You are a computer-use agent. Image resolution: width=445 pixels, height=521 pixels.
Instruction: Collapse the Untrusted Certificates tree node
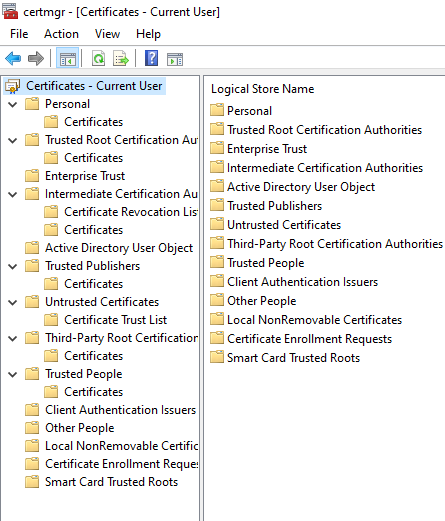click(x=13, y=302)
